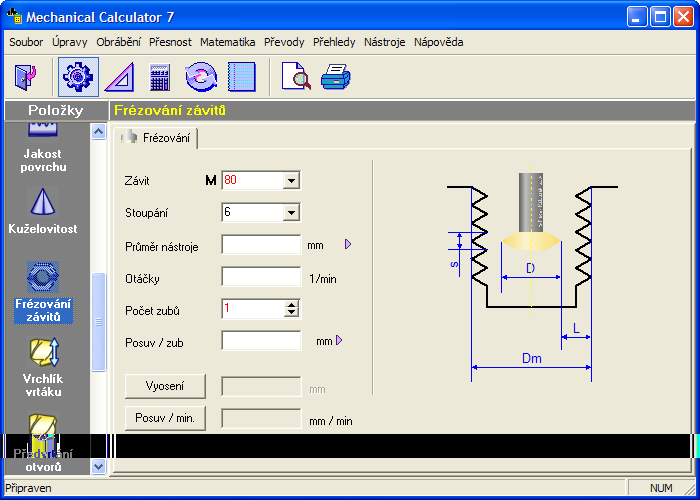Click the printer toolbar icon
Viewport: 700px width, 500px height.
point(336,76)
